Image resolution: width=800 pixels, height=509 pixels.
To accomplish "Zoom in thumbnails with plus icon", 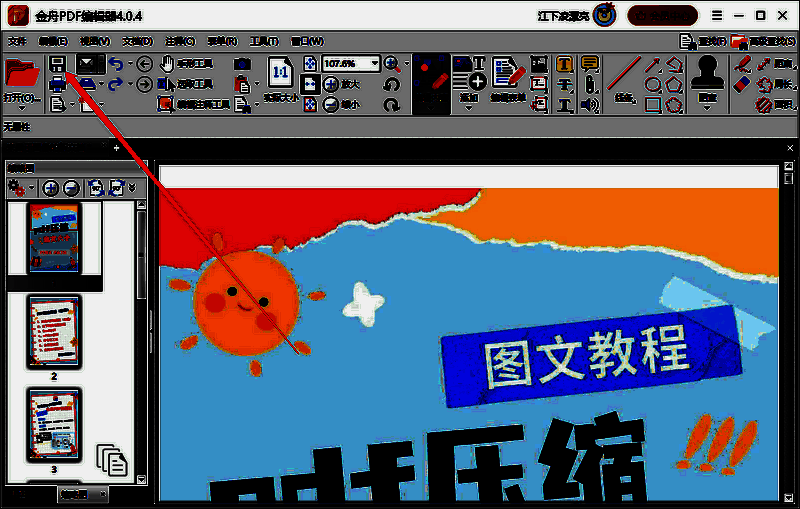I will [50, 188].
